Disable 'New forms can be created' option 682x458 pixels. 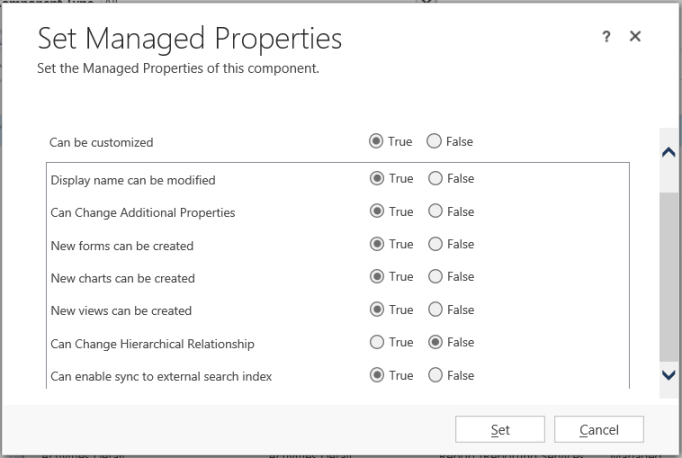pos(435,244)
